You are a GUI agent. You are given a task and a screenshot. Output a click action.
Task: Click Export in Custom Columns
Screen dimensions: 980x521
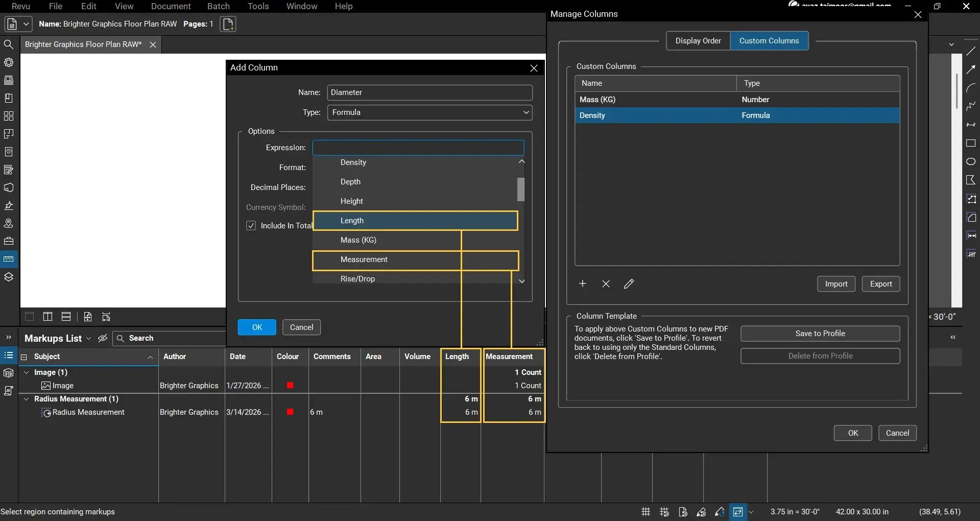[x=881, y=284]
